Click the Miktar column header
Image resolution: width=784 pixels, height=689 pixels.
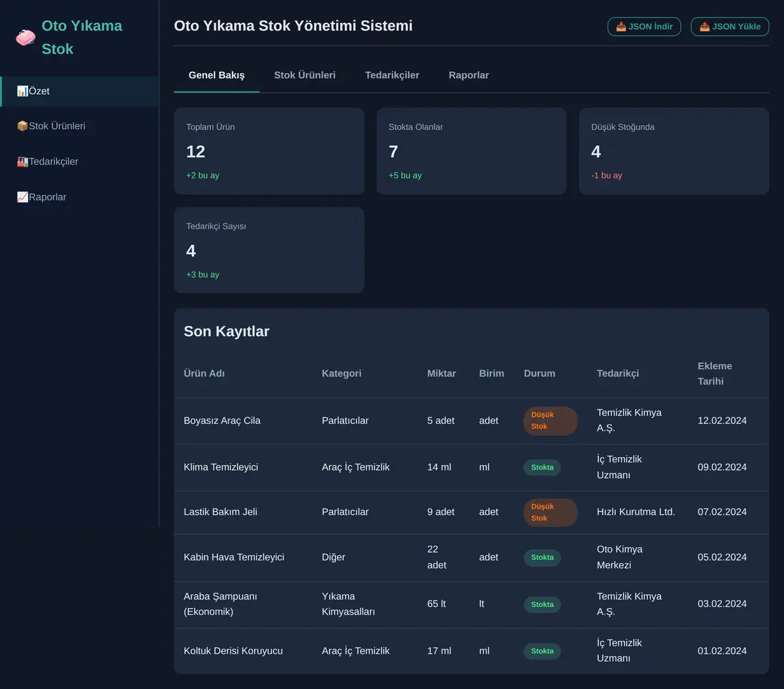tap(442, 374)
